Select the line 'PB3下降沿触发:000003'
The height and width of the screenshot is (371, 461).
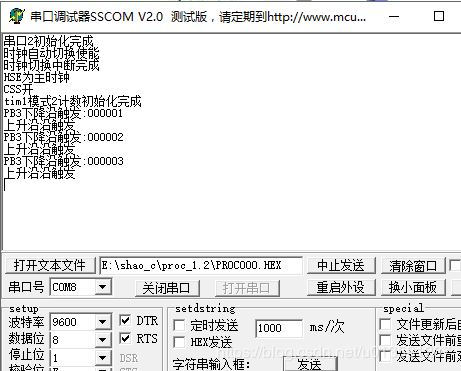[x=63, y=161]
